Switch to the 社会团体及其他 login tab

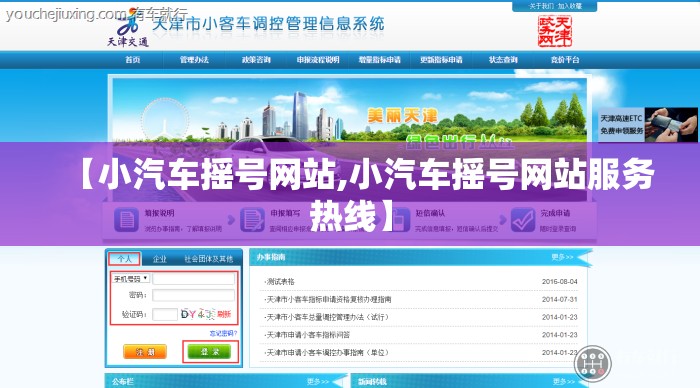coord(208,259)
